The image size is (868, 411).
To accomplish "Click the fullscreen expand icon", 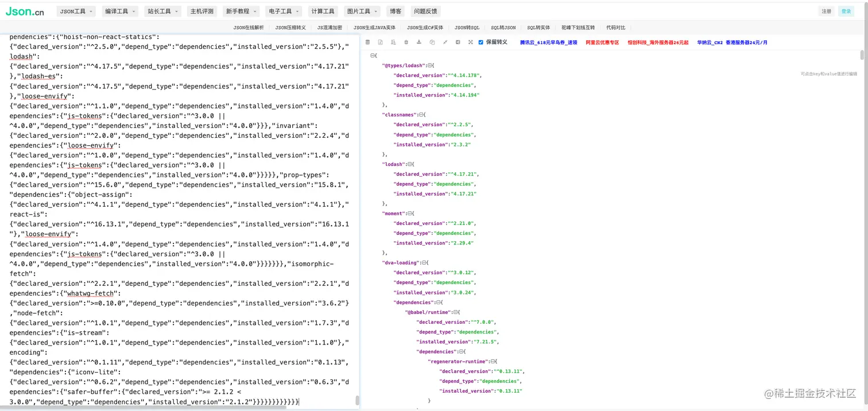I will [471, 42].
